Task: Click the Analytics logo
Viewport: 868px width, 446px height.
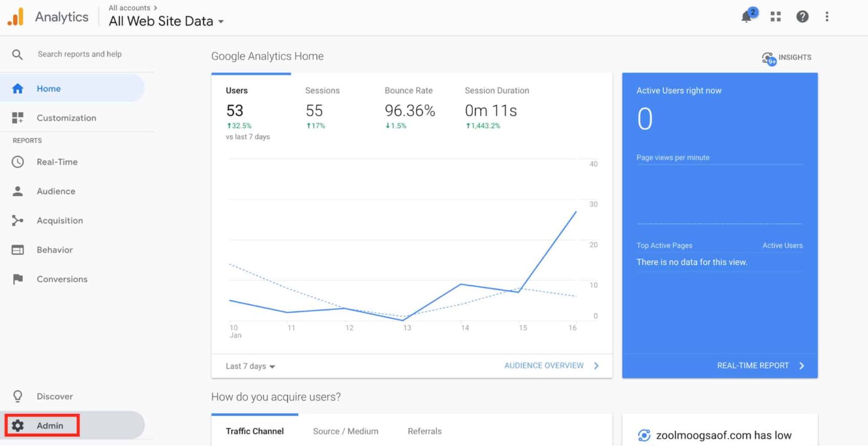Action: pyautogui.click(x=16, y=17)
